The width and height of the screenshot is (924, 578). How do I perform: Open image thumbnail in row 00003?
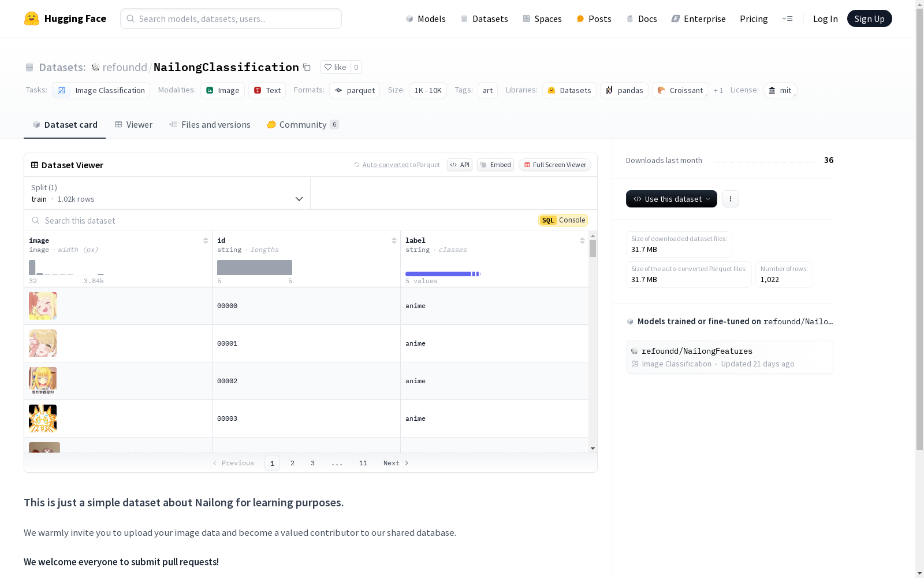pyautogui.click(x=43, y=418)
